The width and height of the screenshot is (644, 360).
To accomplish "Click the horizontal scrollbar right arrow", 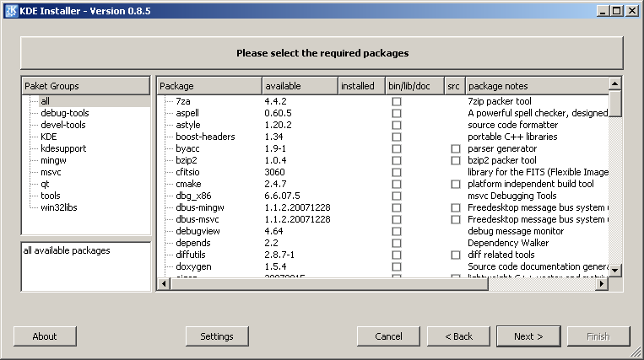I will 602,284.
